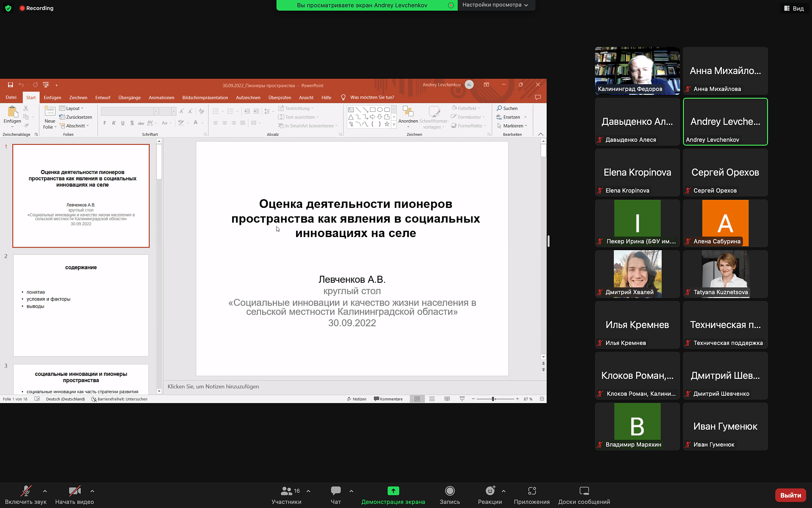Switch to the Einfügen ribbon tab
The height and width of the screenshot is (508, 812).
click(x=52, y=97)
